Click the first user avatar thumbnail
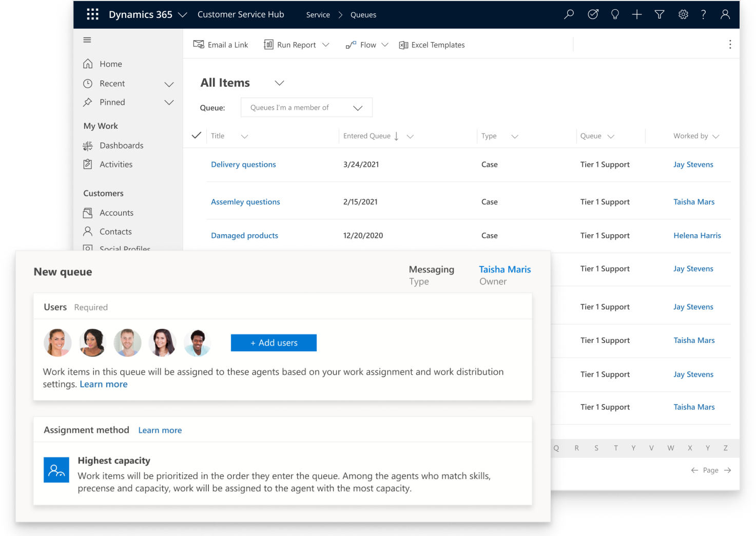Image resolution: width=756 pixels, height=536 pixels. coord(57,343)
